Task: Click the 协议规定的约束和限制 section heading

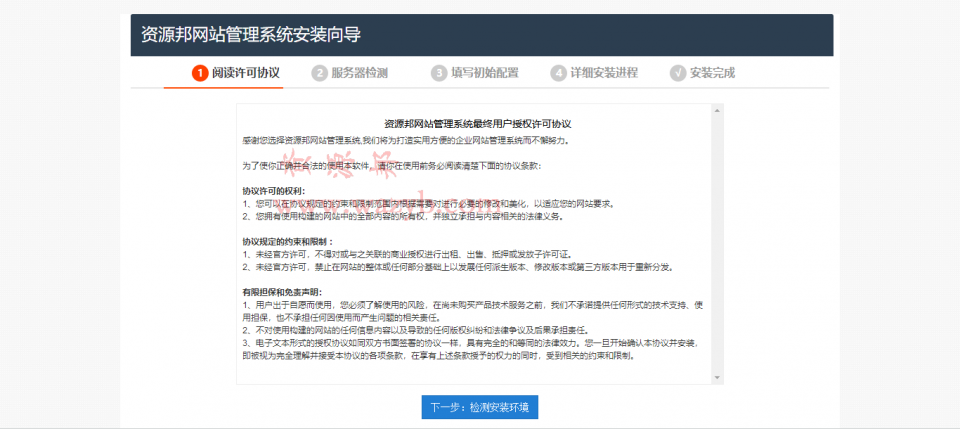Action: tap(288, 242)
